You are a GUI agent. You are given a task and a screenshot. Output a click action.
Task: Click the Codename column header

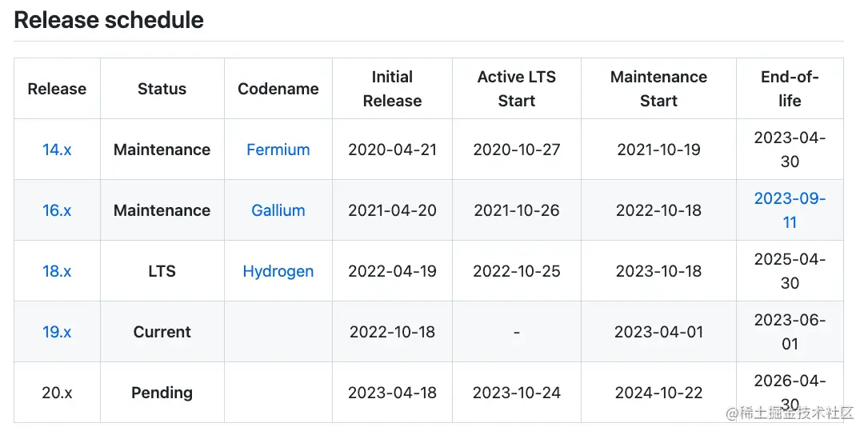point(278,89)
